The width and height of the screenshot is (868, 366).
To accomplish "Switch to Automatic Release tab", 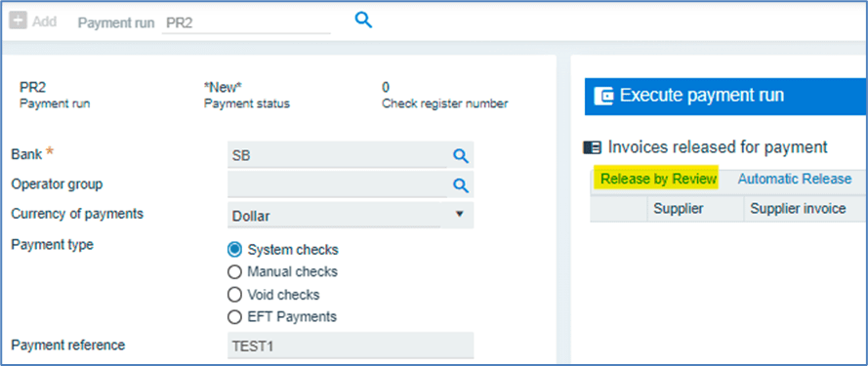I will pos(795,179).
